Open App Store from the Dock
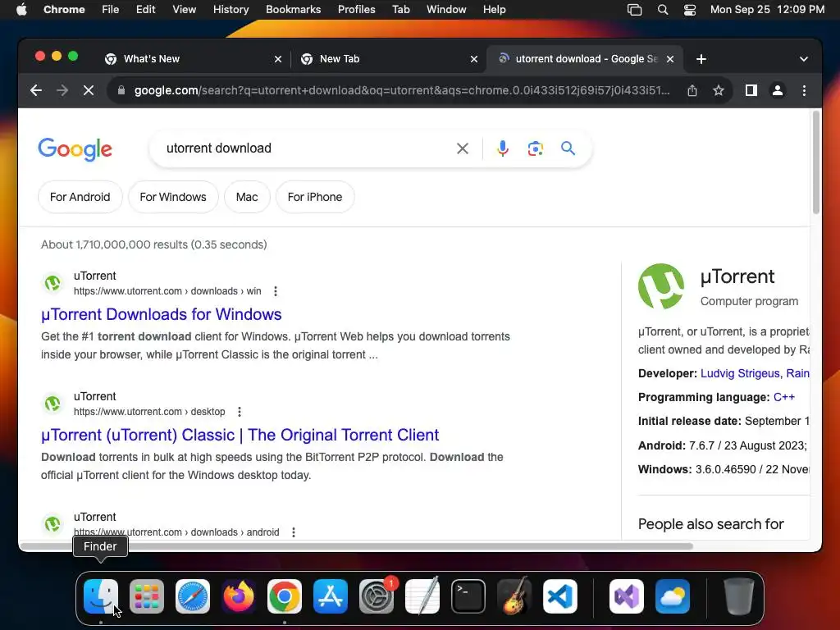This screenshot has width=840, height=630. coord(331,596)
